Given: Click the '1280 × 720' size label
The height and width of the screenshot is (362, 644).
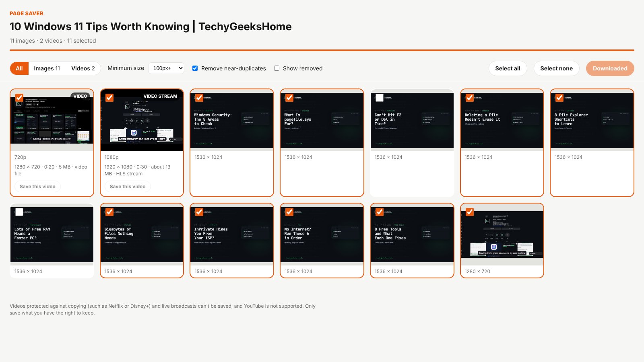Looking at the screenshot, I should pyautogui.click(x=477, y=271).
